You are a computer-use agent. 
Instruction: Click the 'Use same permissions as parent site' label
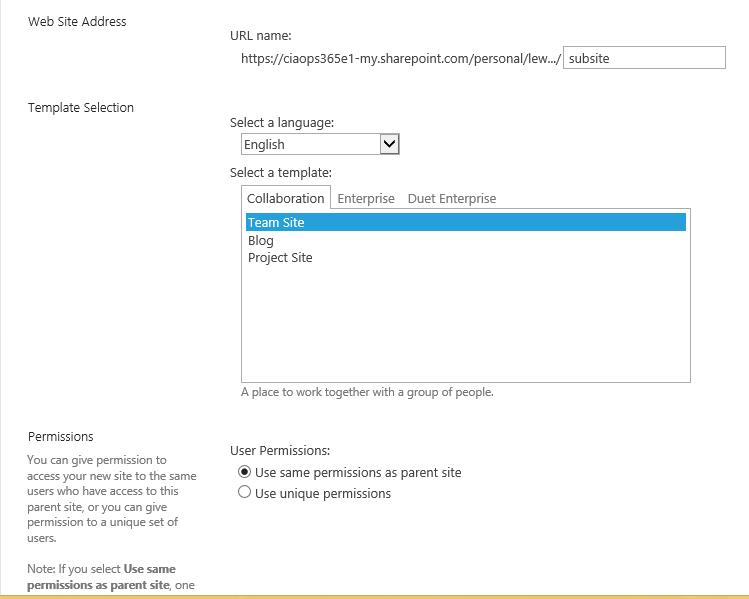(358, 472)
